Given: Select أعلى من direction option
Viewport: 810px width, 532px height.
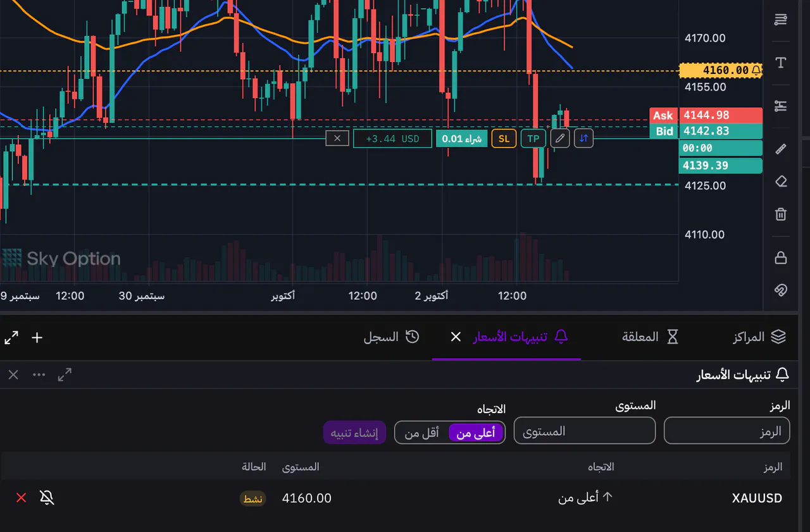Looking at the screenshot, I should pyautogui.click(x=476, y=433).
